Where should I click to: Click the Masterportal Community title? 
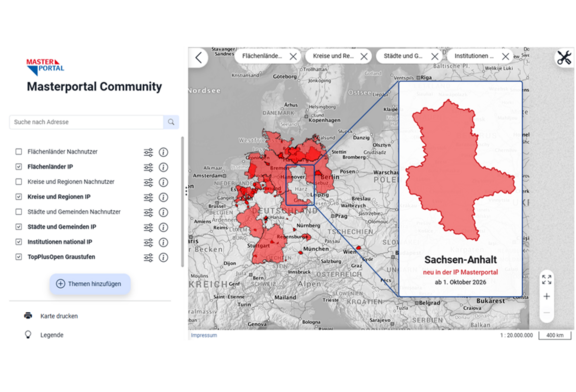pos(94,87)
